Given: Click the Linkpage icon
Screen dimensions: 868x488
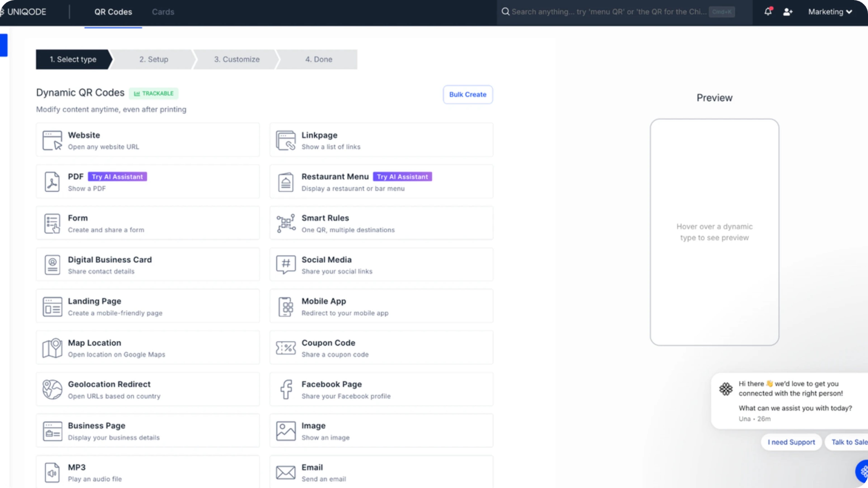Looking at the screenshot, I should point(286,140).
